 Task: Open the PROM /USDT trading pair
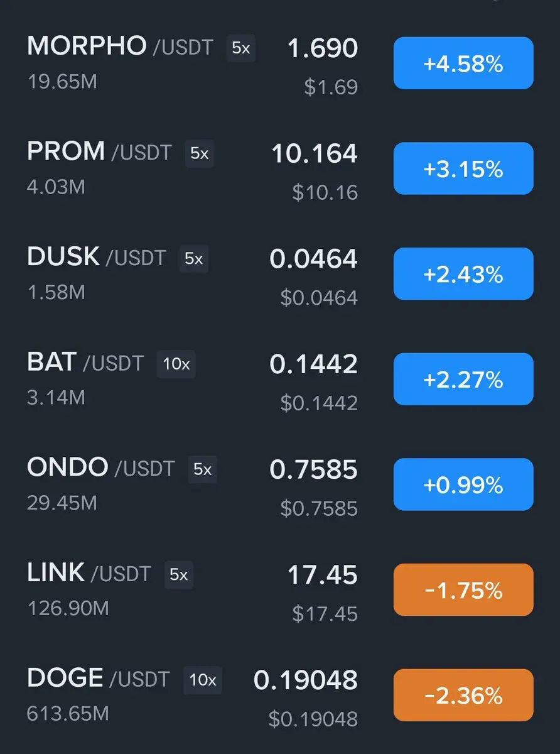click(280, 169)
